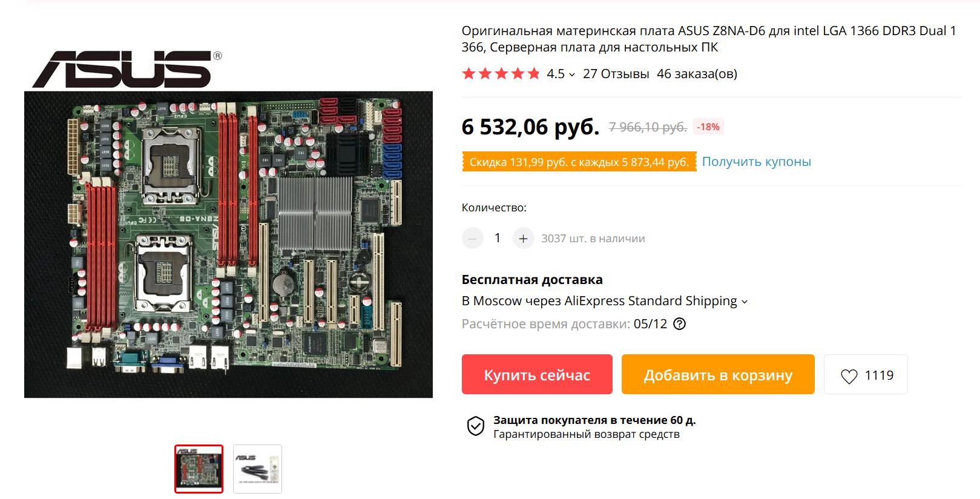
Task: Click the quantity value field
Action: 498,239
